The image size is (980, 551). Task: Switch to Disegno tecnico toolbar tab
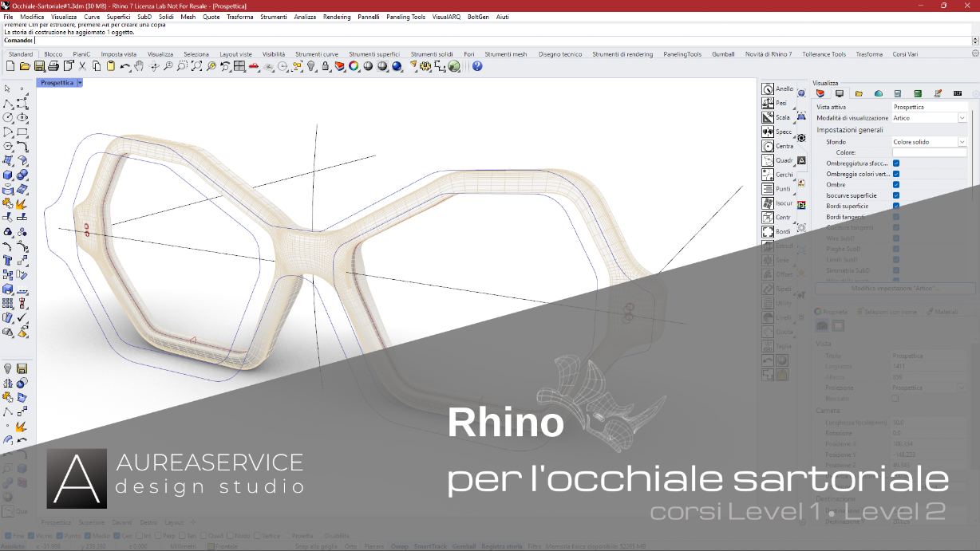[x=560, y=54]
